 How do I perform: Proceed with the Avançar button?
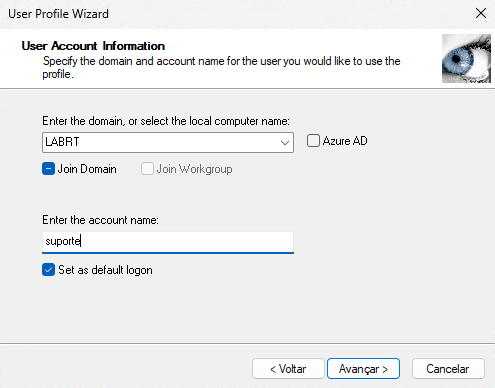363,369
